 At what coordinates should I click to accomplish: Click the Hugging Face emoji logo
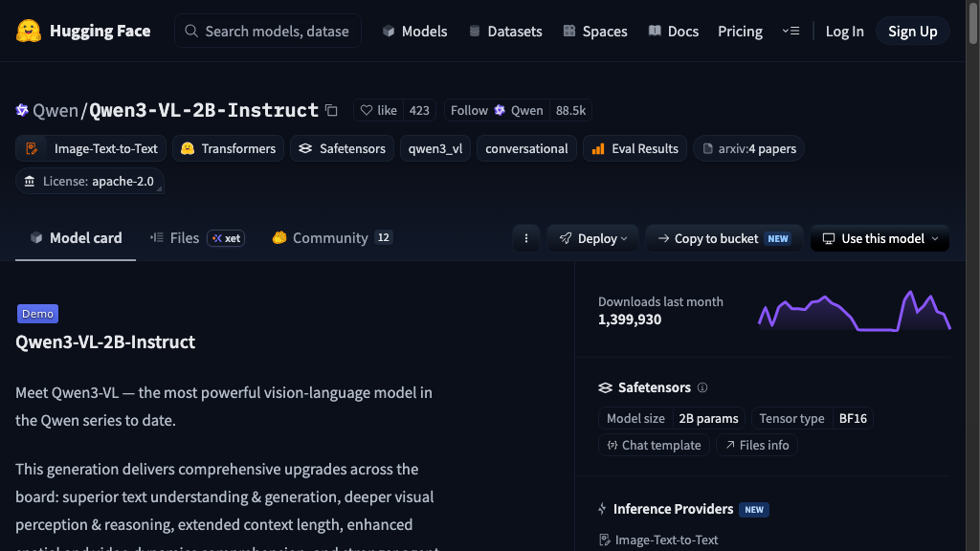[28, 31]
